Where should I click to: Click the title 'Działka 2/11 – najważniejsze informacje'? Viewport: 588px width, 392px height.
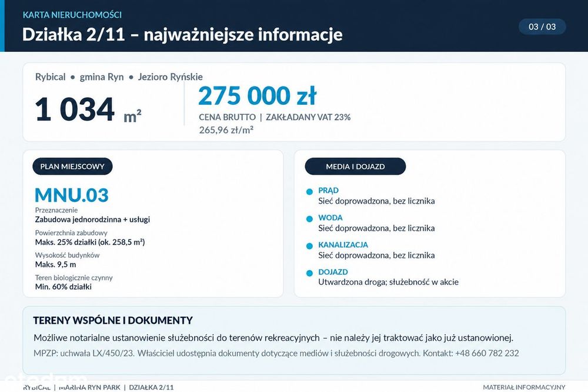pyautogui.click(x=182, y=35)
